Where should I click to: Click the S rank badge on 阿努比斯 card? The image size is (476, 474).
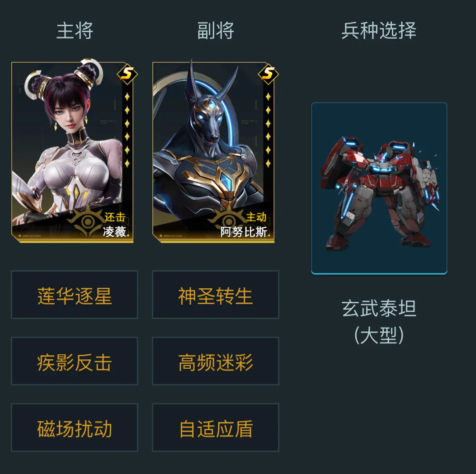click(268, 74)
